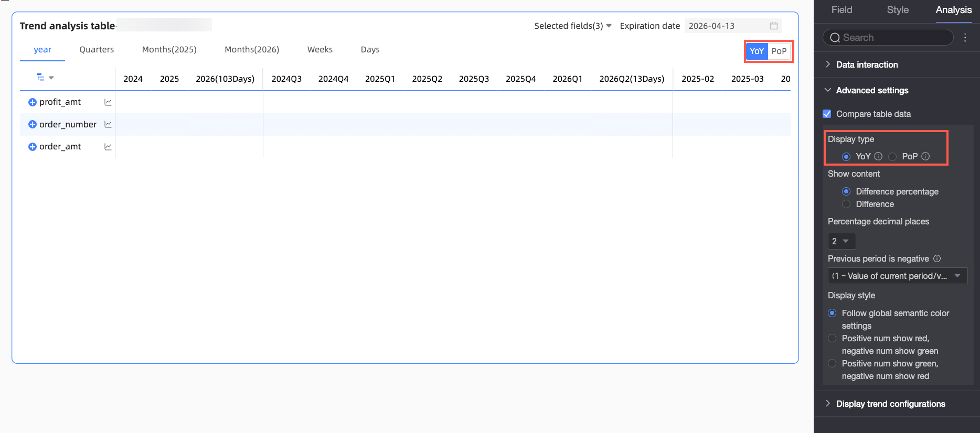Select PoP display type radio button
The width and height of the screenshot is (980, 433).
point(892,157)
